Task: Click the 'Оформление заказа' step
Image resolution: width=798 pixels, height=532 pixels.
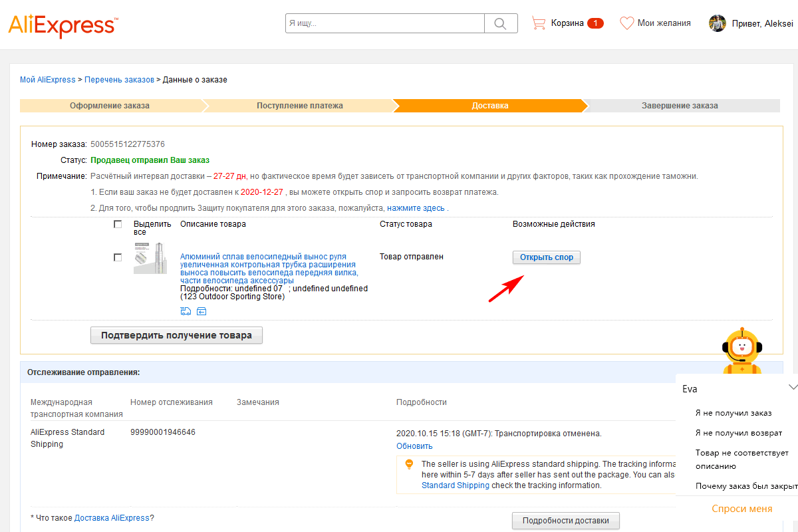Action: pyautogui.click(x=110, y=106)
